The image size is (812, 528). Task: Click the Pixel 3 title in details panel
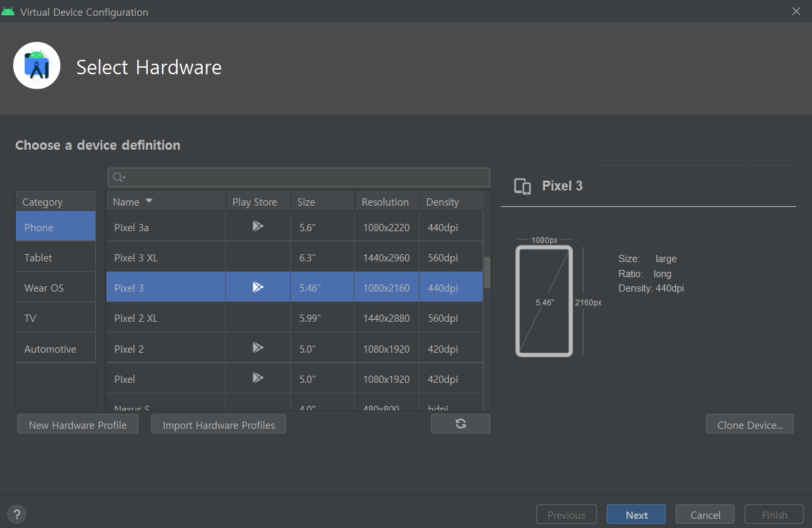[562, 186]
